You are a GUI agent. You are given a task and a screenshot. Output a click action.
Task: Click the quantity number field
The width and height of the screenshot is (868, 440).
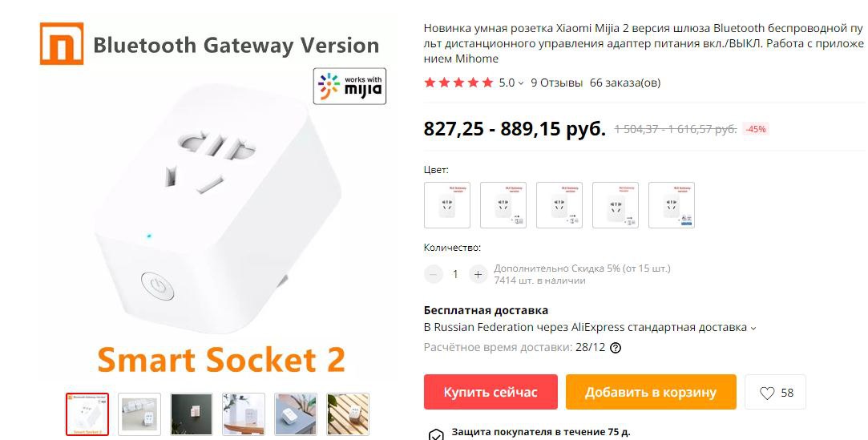click(455, 274)
